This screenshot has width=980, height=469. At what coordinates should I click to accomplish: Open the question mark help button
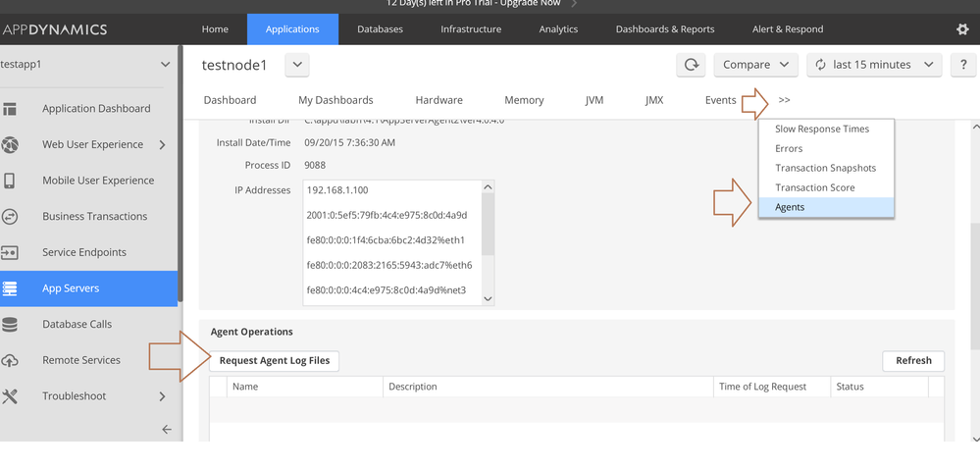[963, 65]
